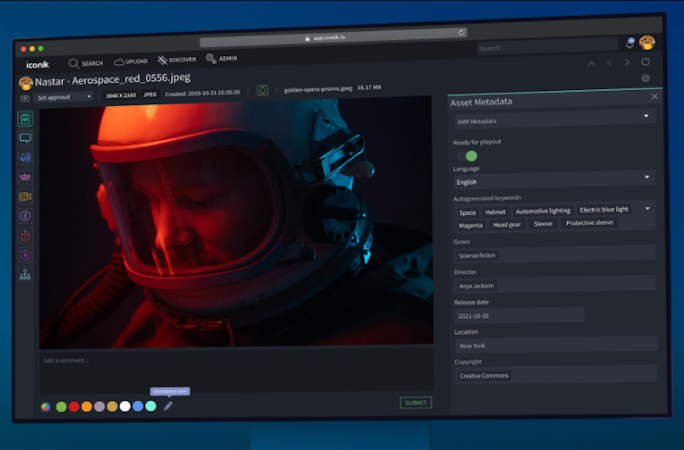The image size is (684, 450).
Task: Click the share icon in the sidebar
Action: 25,235
